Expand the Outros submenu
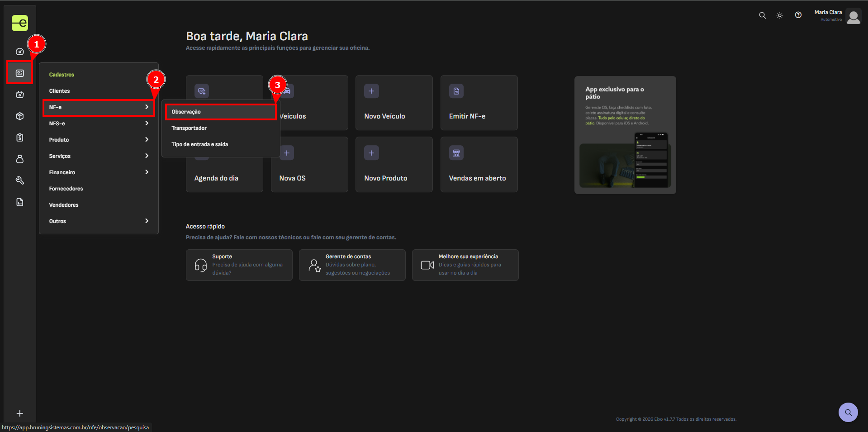This screenshot has height=432, width=868. [99, 221]
